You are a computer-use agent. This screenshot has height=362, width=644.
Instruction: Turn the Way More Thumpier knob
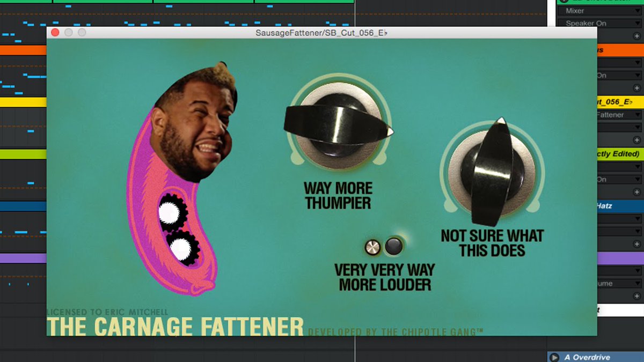click(338, 125)
